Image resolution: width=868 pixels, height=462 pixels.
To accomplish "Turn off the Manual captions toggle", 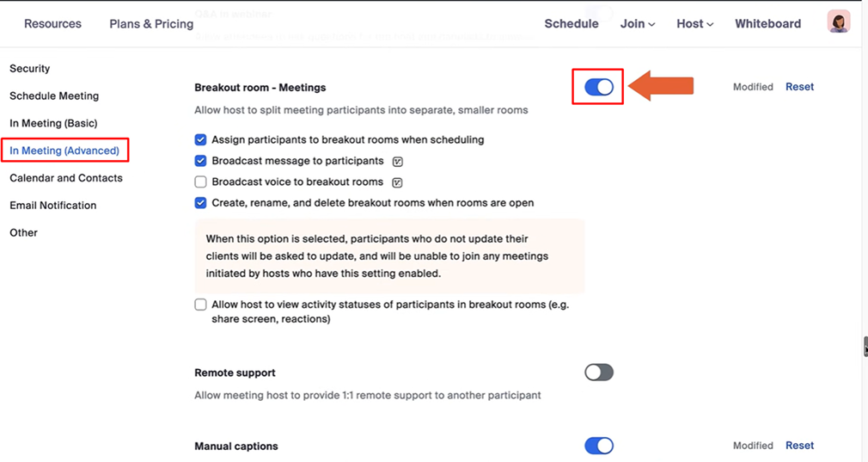I will [598, 446].
